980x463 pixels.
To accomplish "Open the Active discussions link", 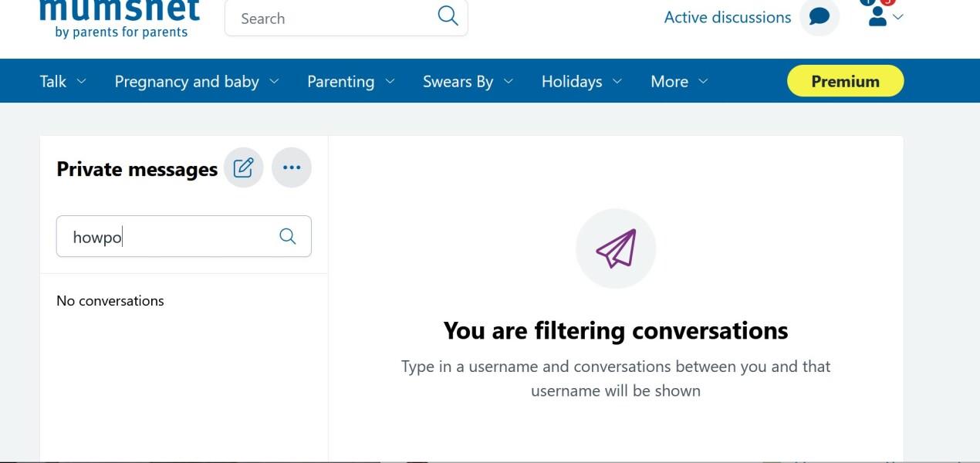I will tap(727, 18).
